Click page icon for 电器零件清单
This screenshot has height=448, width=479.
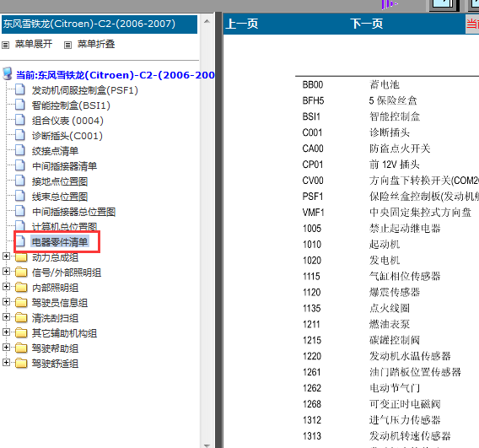pos(20,242)
